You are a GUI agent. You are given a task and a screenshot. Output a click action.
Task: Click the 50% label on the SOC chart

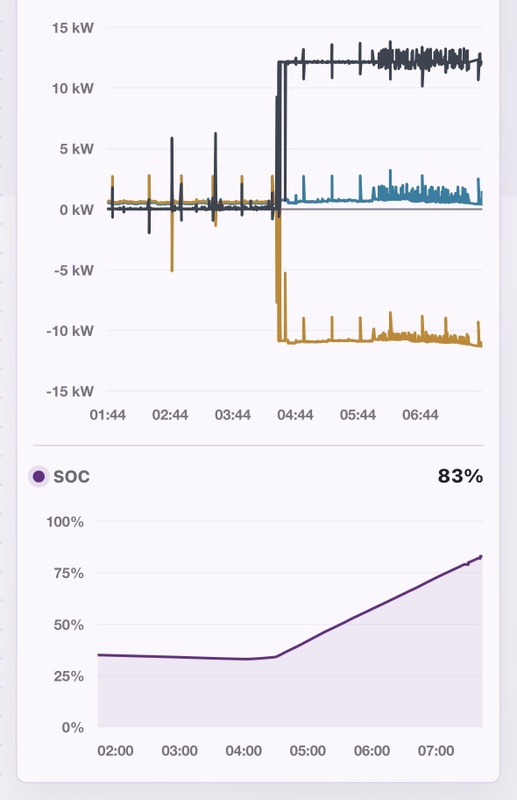68,624
